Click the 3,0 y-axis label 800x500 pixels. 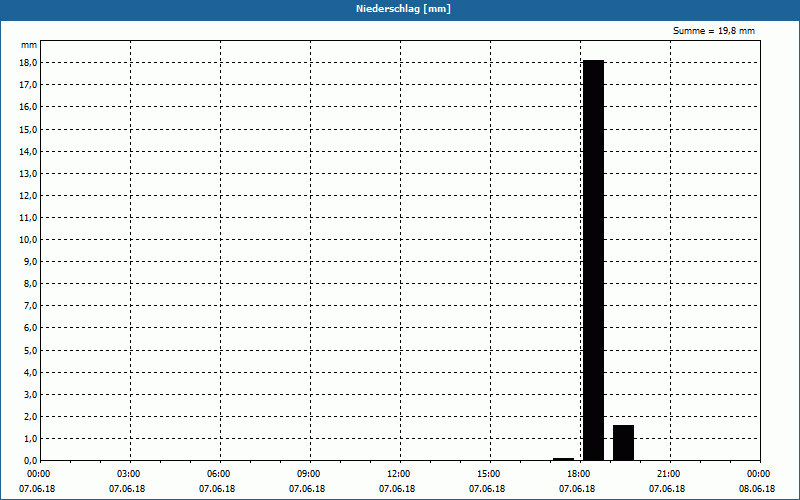(31, 394)
